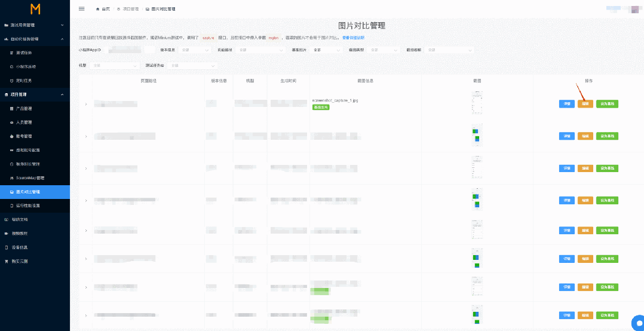Click the orange 编辑 button in the first row
This screenshot has width=644, height=331.
coord(585,104)
